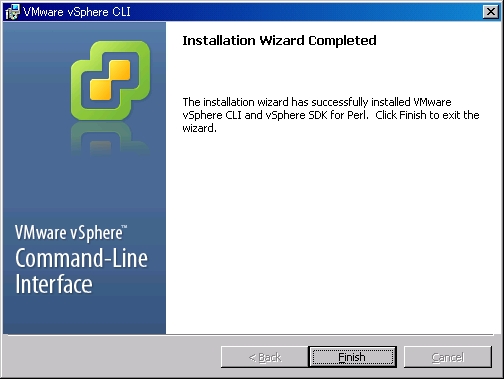Viewport: 504px width, 379px height.
Task: Click the gray button bar area left of Back
Action: tap(112, 357)
